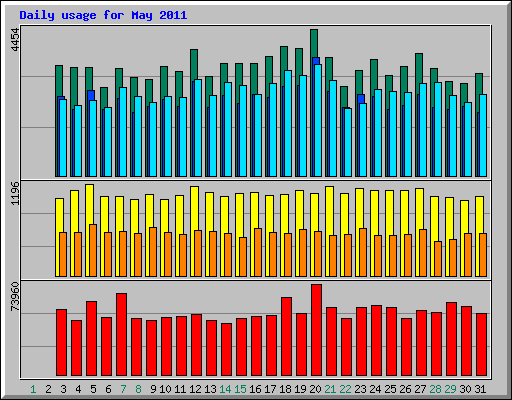Click the red bar for day 29
Image resolution: width=512 pixels, height=400 pixels.
tap(451, 339)
